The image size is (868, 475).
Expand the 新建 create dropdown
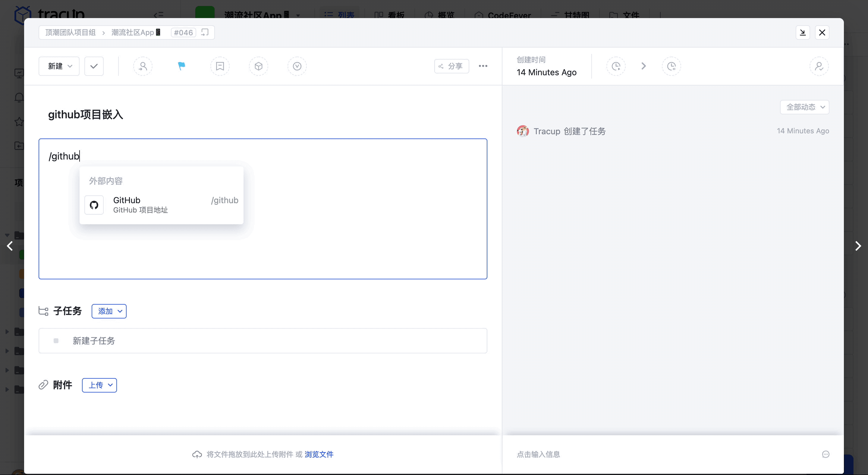(x=59, y=66)
